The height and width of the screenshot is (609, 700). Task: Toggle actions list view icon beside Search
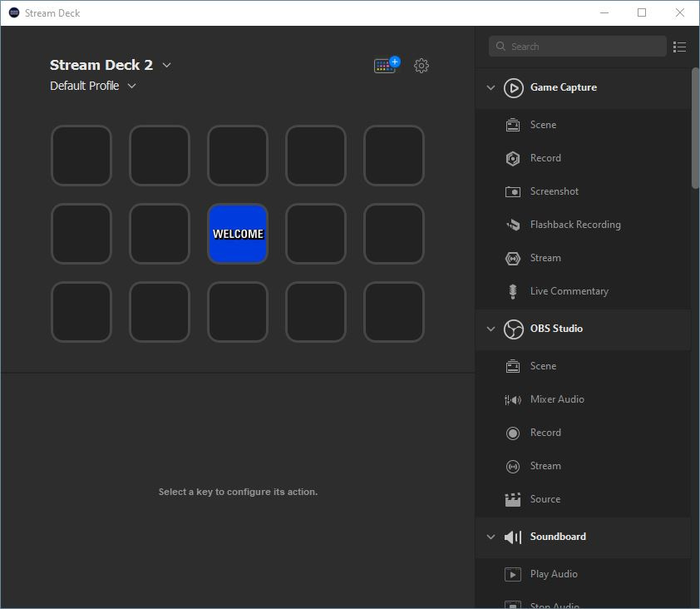pos(679,47)
